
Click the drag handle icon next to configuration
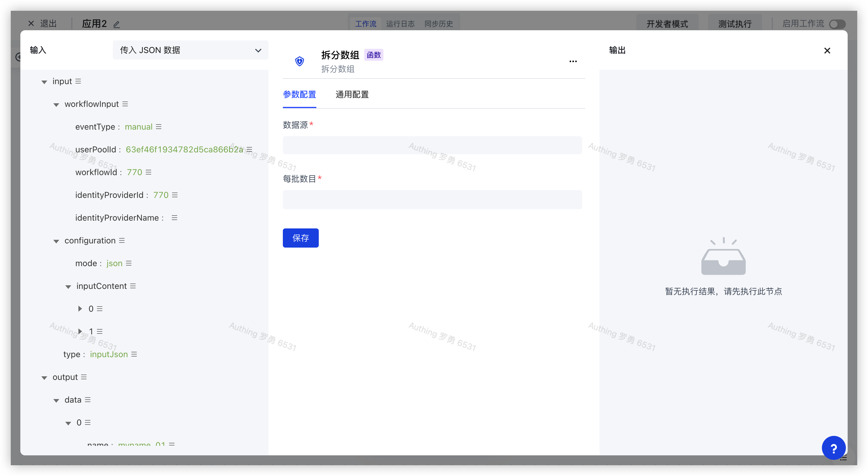(122, 240)
